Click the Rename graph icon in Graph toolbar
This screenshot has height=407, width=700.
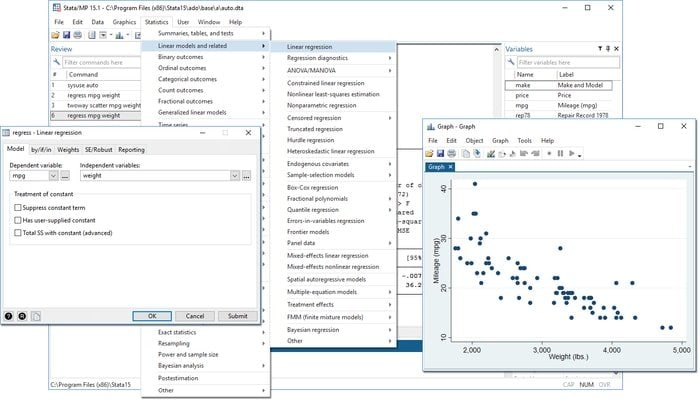coord(477,154)
